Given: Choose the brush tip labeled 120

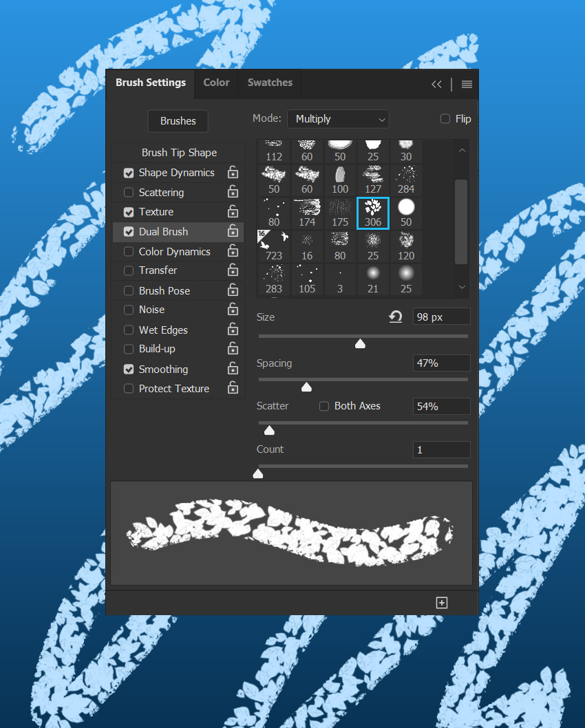Looking at the screenshot, I should [x=406, y=246].
